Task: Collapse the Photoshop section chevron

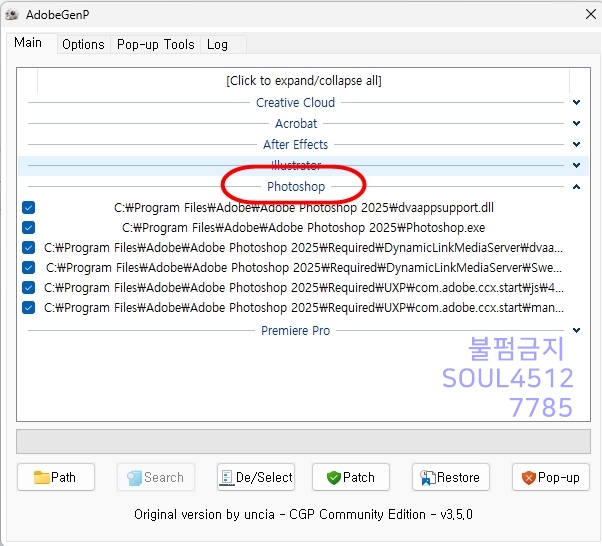Action: (576, 186)
